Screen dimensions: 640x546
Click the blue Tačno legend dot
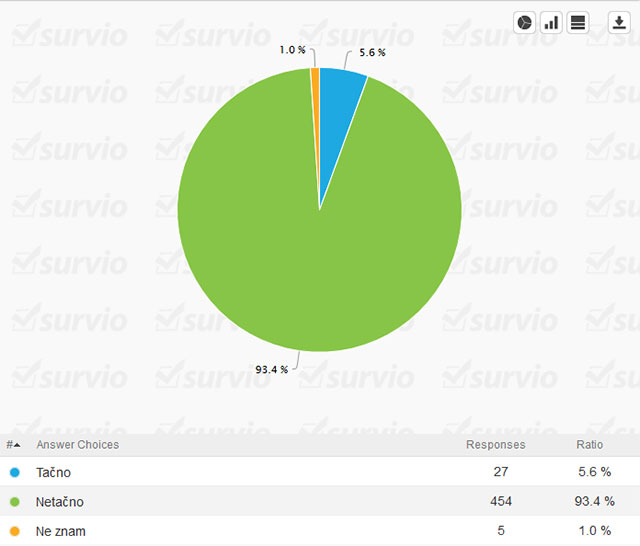(x=14, y=472)
